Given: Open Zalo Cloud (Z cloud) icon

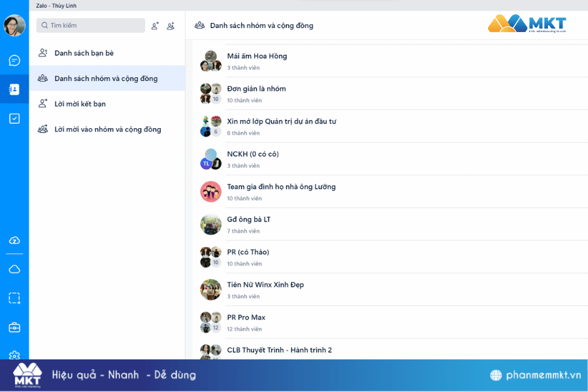Looking at the screenshot, I should click(x=14, y=240).
